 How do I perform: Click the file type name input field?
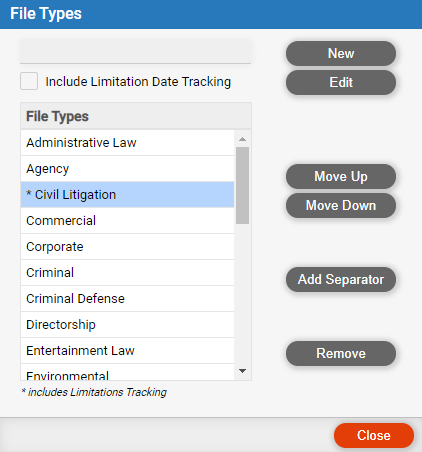click(x=135, y=51)
